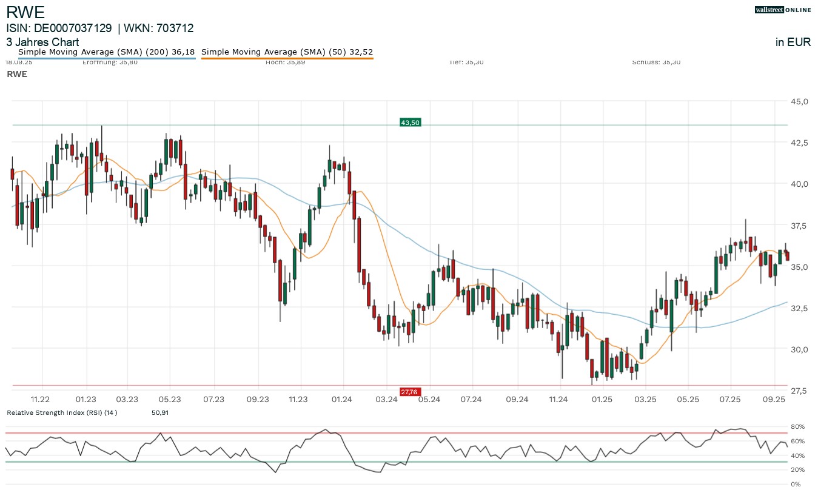Click the 05.24 date axis label
Image resolution: width=818 pixels, height=504 pixels.
point(429,399)
